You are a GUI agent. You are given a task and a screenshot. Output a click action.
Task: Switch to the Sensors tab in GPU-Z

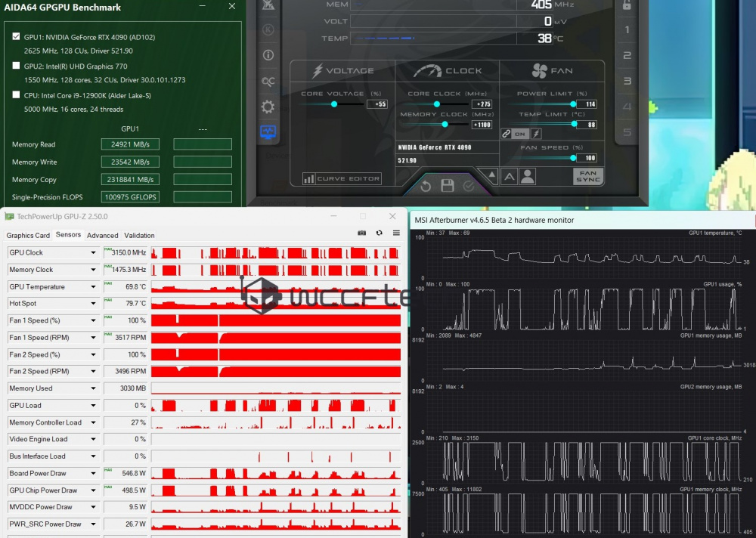tap(68, 235)
